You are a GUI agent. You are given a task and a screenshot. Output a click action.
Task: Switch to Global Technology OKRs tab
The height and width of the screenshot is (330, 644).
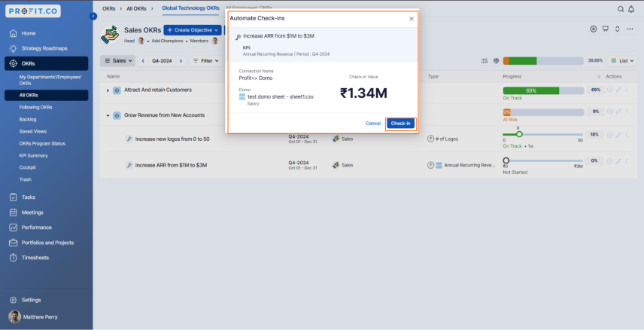click(190, 8)
